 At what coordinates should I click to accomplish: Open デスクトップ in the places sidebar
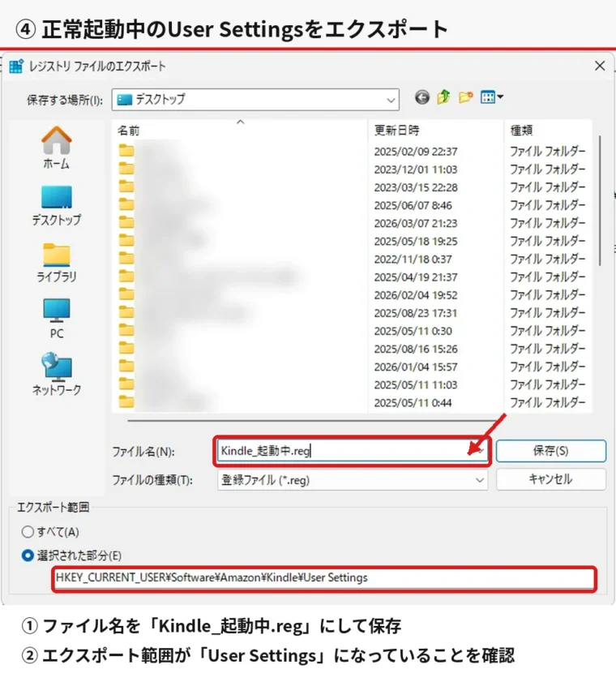[57, 205]
